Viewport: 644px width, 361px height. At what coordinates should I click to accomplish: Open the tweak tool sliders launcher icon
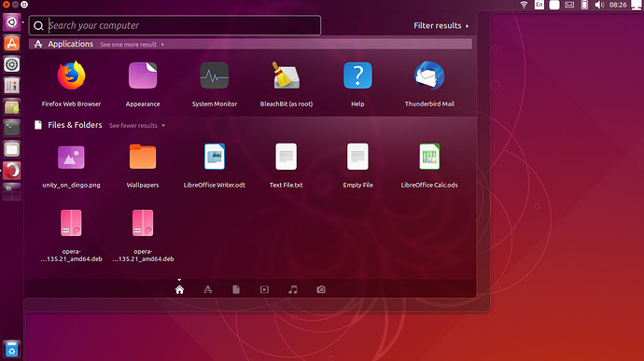coord(12,86)
